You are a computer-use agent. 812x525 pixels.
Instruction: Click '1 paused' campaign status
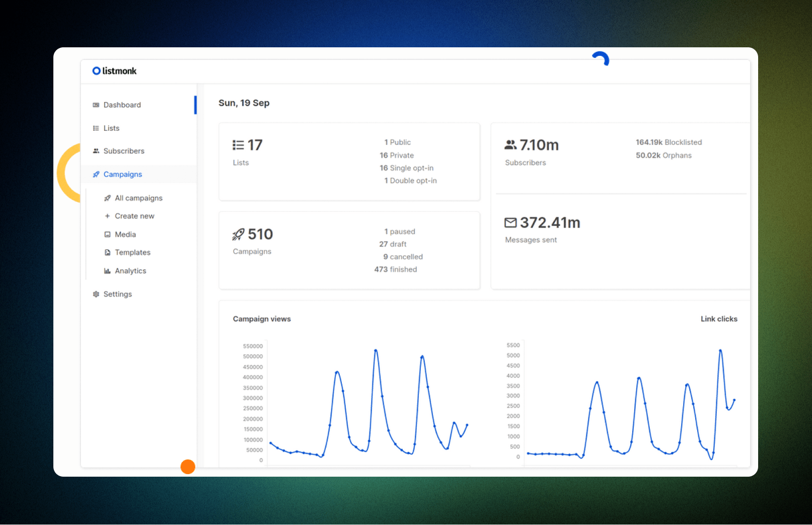pos(400,232)
